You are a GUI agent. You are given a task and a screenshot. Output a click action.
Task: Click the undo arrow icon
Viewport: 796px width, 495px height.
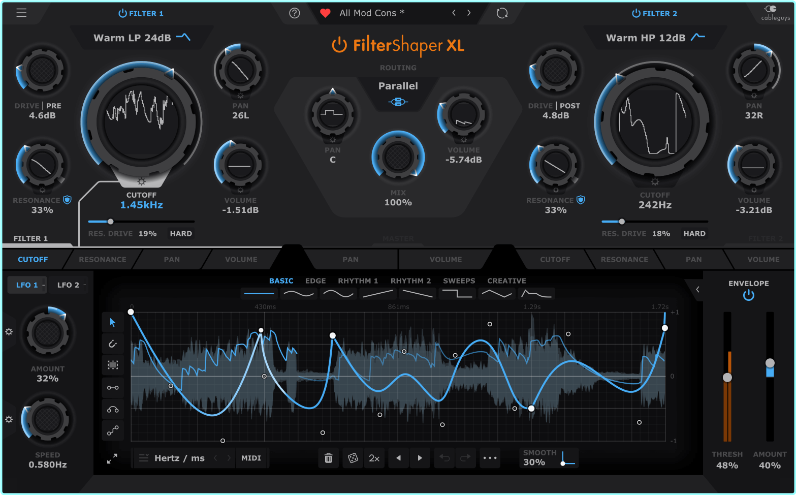(x=445, y=458)
